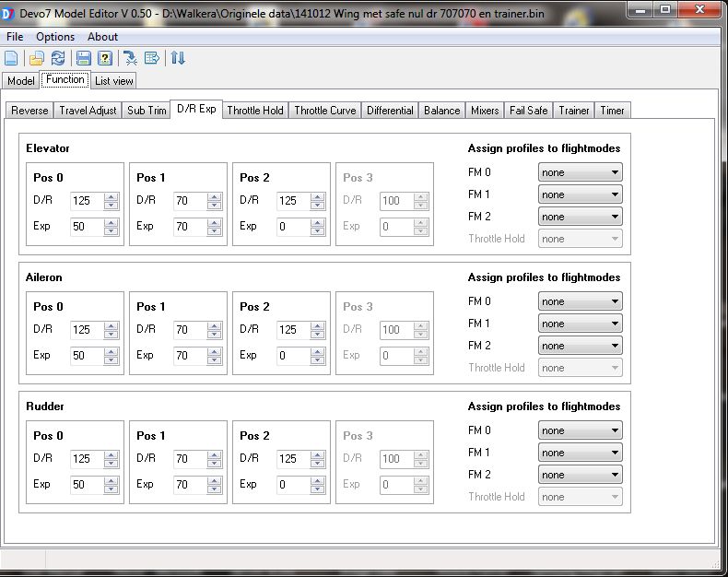Viewport: 728px width, 577px height.
Task: Click the New model file icon
Action: (x=11, y=58)
